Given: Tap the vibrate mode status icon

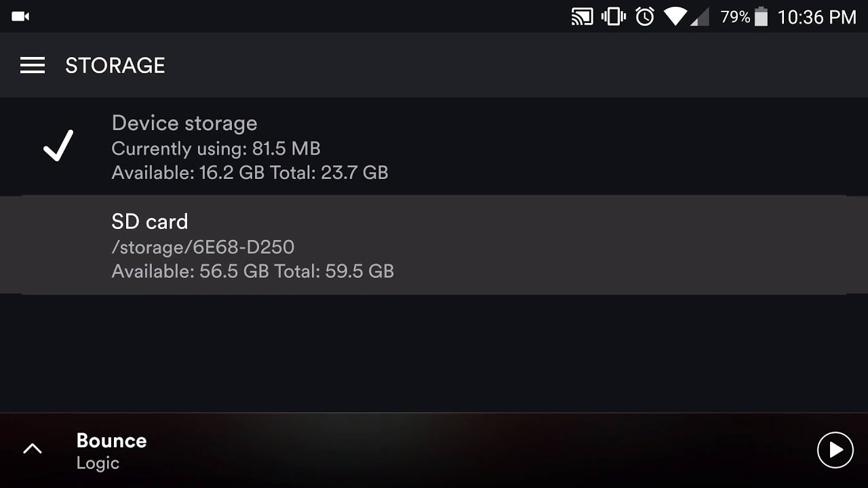Looking at the screenshot, I should 614,17.
